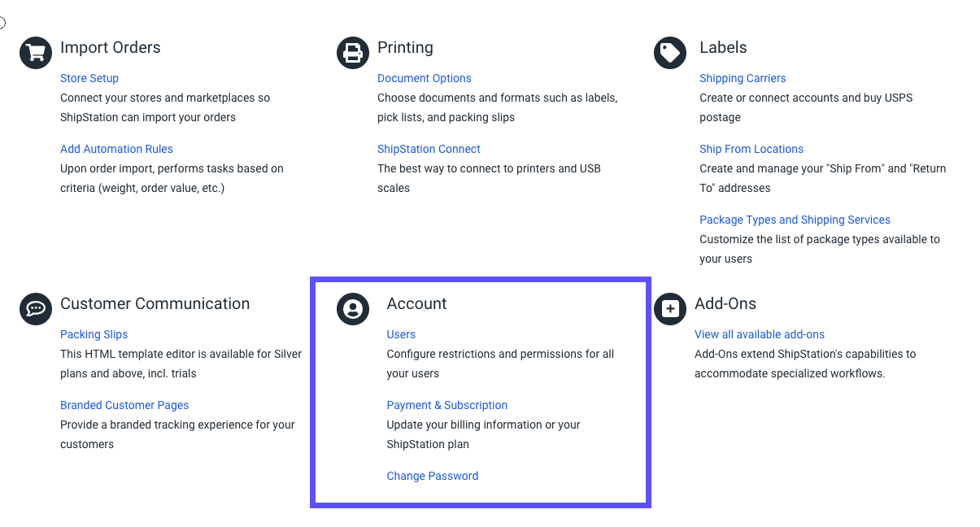
Task: Click the speech bubble Customer Communication icon
Action: click(35, 309)
